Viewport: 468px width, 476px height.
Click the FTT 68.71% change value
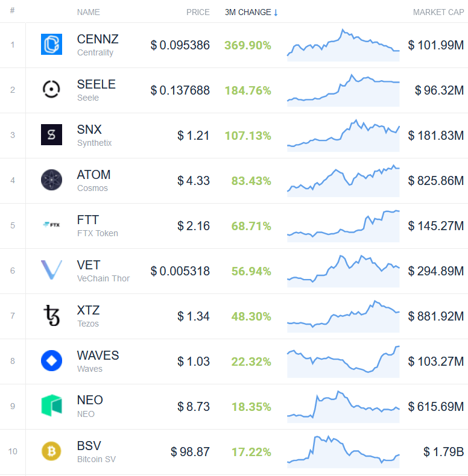click(x=251, y=226)
